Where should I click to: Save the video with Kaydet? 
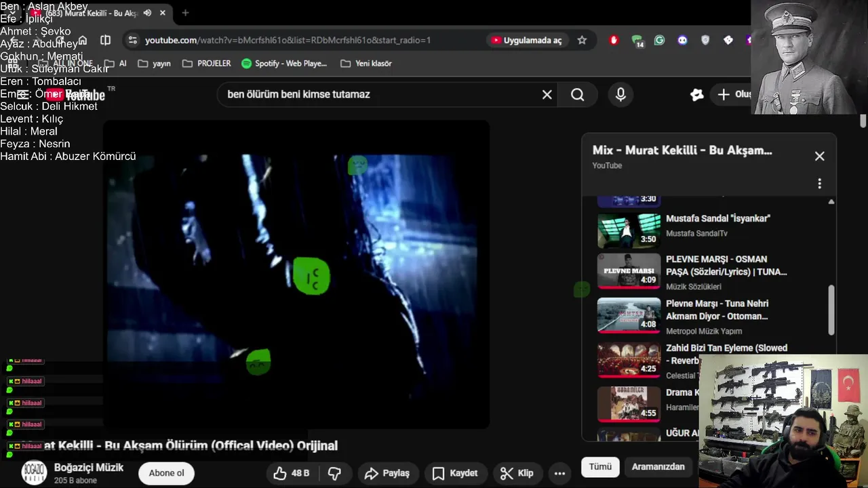(455, 473)
